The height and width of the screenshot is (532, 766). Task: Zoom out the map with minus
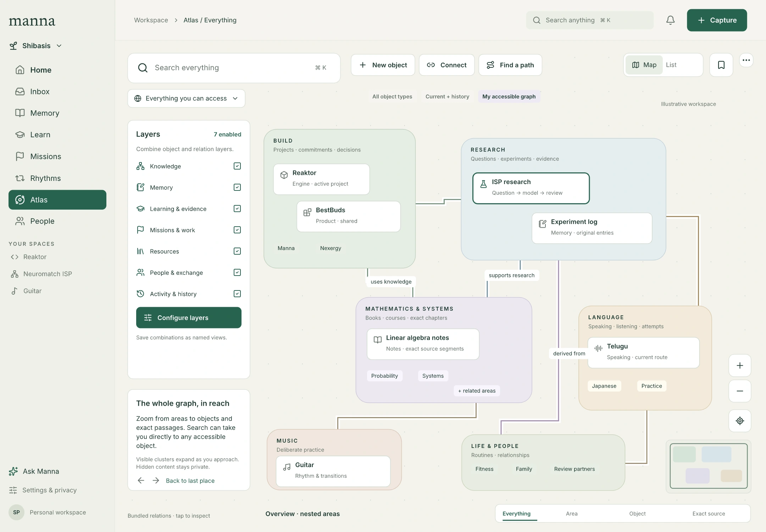point(740,391)
